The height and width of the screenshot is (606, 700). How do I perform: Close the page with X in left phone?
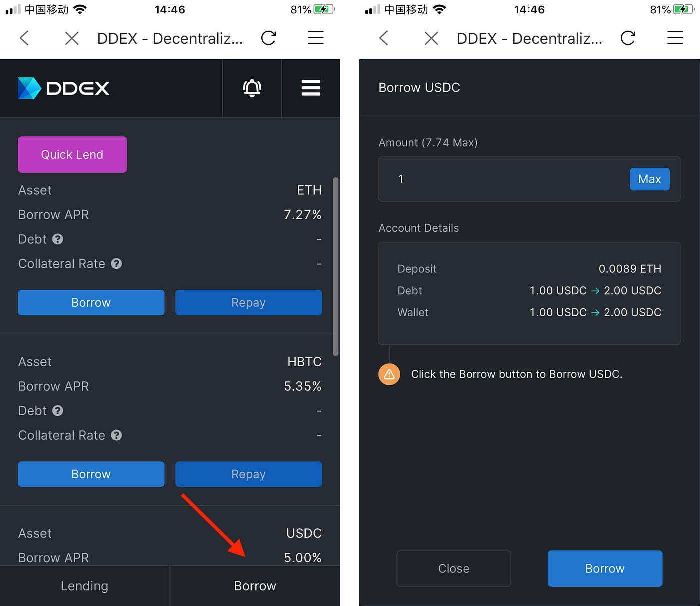click(72, 38)
